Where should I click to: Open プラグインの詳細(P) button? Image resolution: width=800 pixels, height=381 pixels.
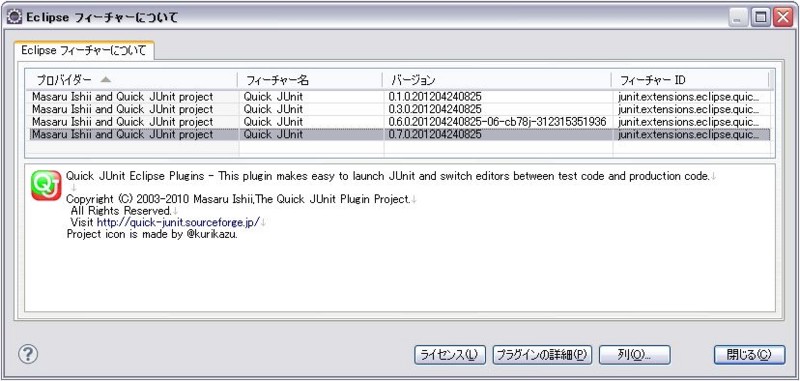pos(542,354)
